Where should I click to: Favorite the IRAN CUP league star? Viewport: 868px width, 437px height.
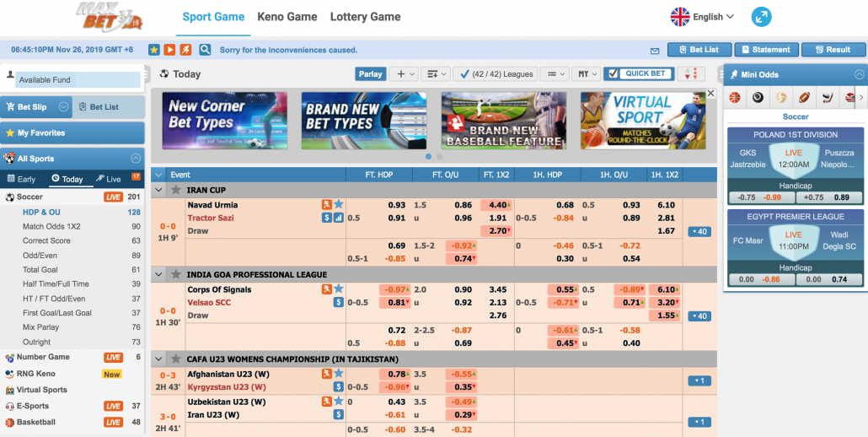(176, 190)
